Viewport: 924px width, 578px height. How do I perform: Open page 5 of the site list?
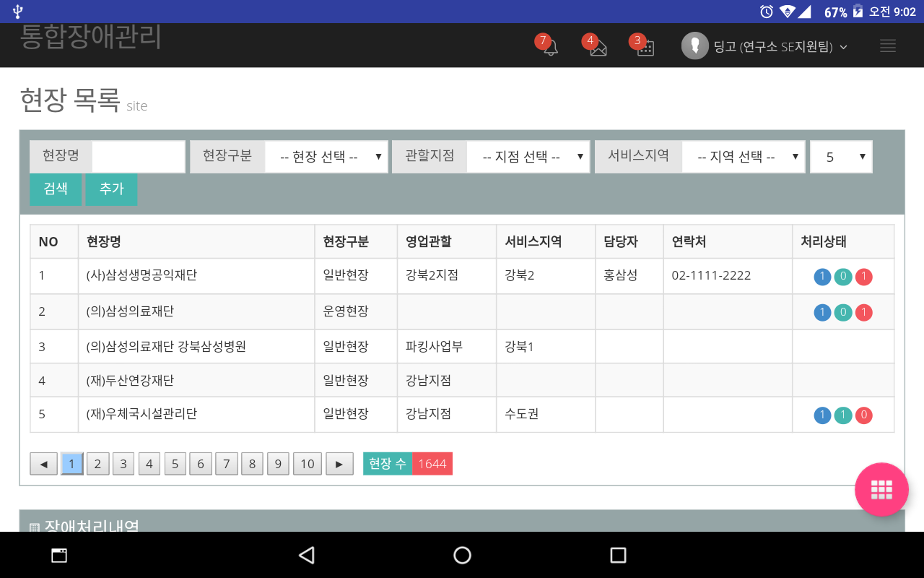[x=175, y=464]
